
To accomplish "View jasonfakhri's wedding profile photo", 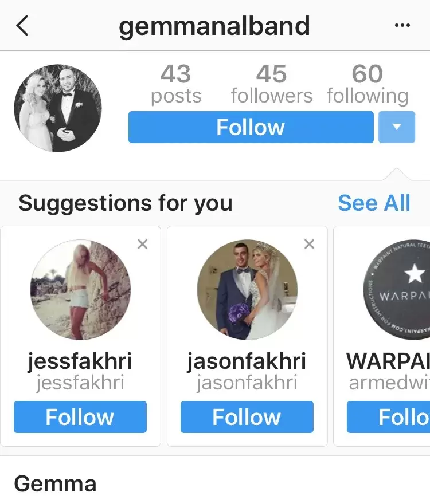I will click(x=247, y=289).
